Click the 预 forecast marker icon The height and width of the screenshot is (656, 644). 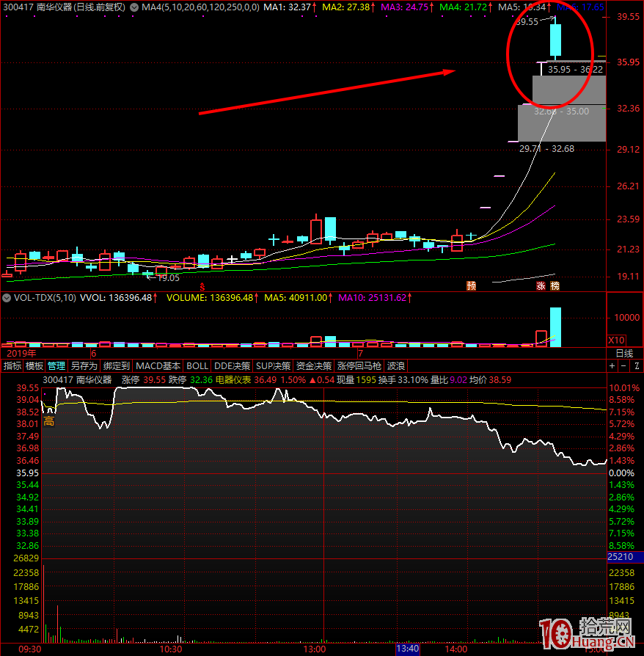tap(472, 285)
